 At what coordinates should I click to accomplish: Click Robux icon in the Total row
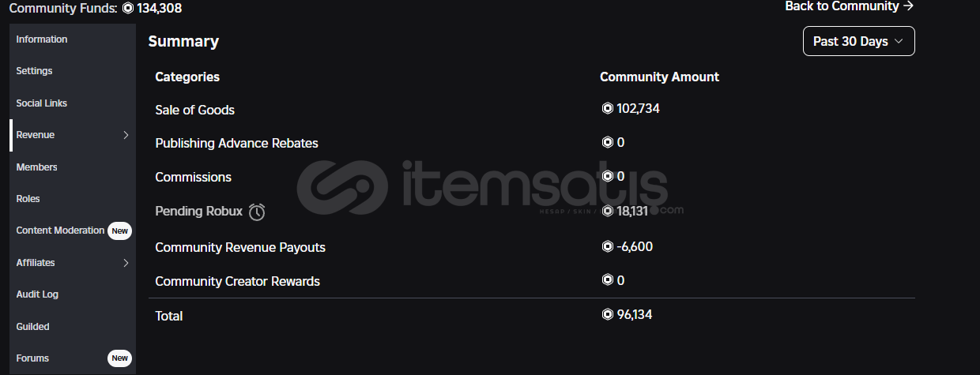tap(607, 314)
